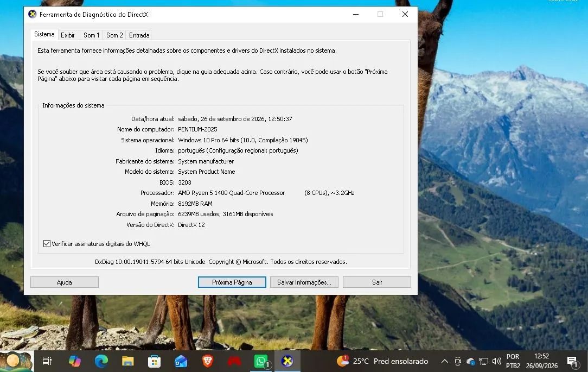Close the DirectX diagnostic window

point(405,14)
